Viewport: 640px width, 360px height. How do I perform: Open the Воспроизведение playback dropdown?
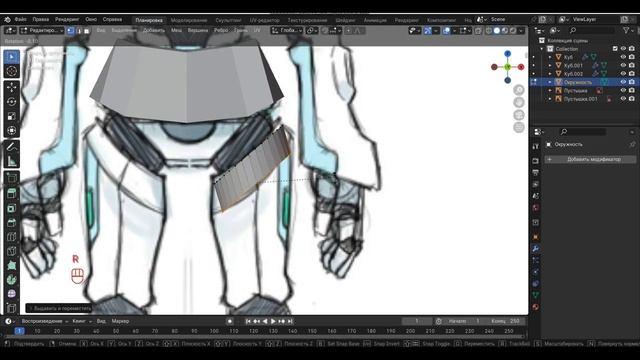[x=44, y=321]
